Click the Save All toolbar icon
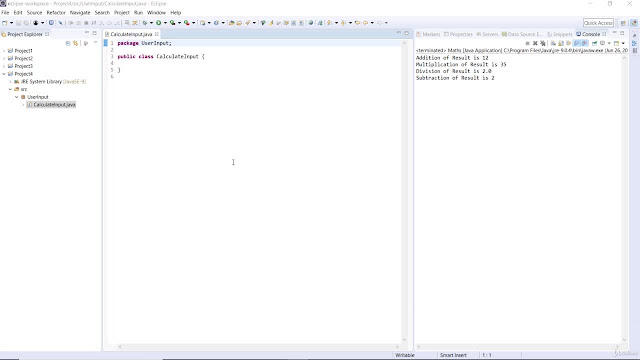This screenshot has width=640, height=360. tap(26, 23)
